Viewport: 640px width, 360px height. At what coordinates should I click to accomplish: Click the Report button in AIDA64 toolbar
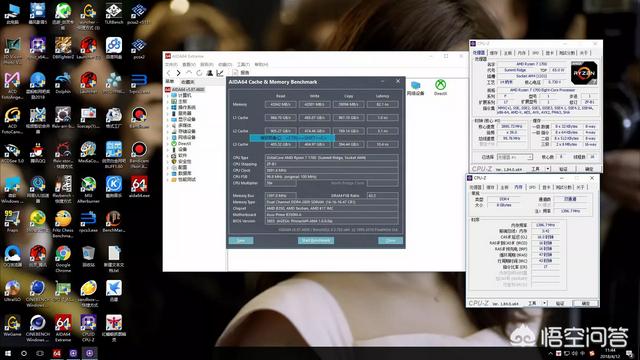241,73
